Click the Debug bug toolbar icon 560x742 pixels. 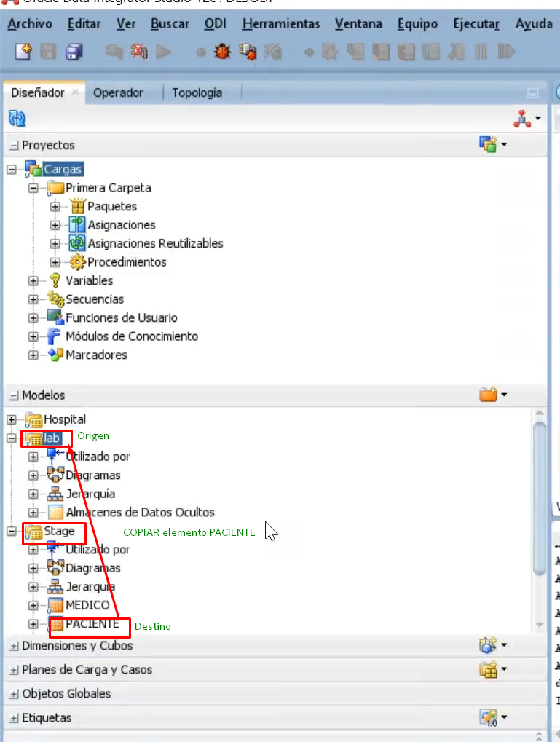(222, 52)
